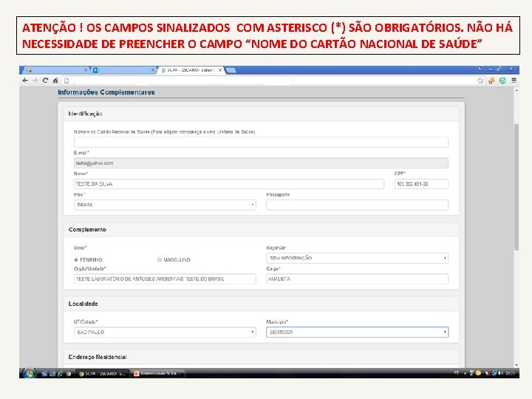Click the PT language indicator
The image size is (532, 399).
click(457, 373)
